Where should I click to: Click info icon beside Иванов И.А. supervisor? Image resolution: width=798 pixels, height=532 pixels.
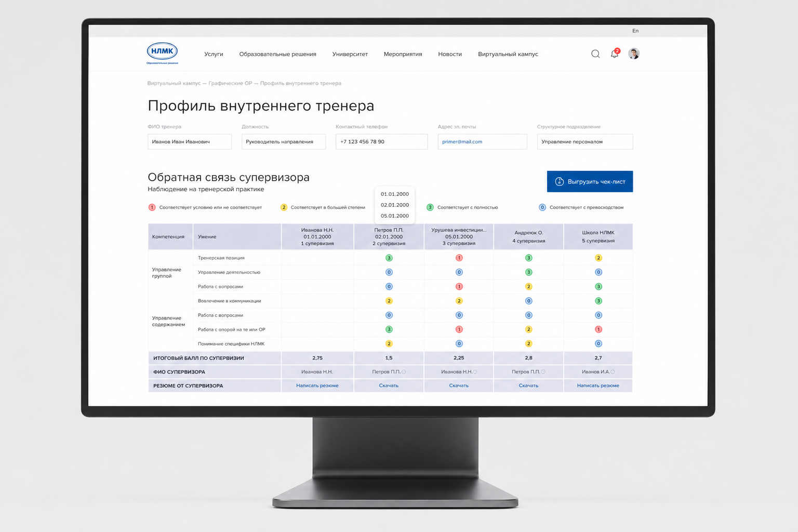point(613,372)
